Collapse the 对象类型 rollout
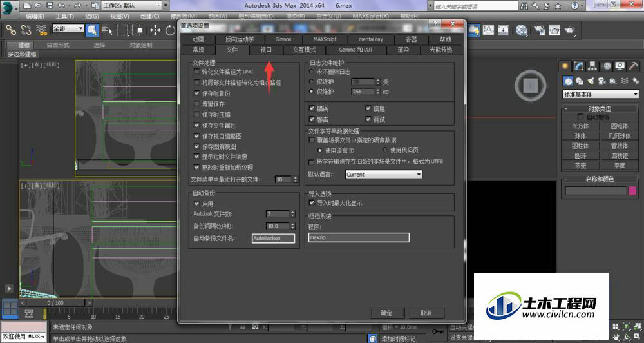The width and height of the screenshot is (644, 343). 600,108
